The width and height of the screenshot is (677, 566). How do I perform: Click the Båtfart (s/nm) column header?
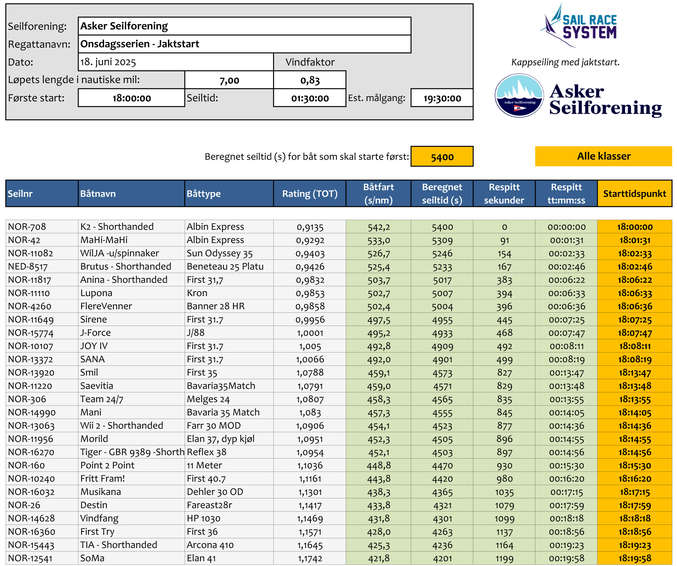click(378, 193)
